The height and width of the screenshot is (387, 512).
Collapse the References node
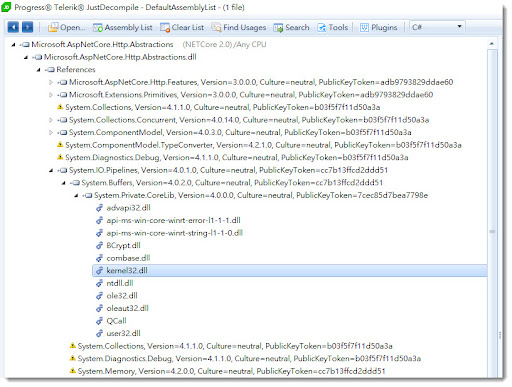pos(38,70)
